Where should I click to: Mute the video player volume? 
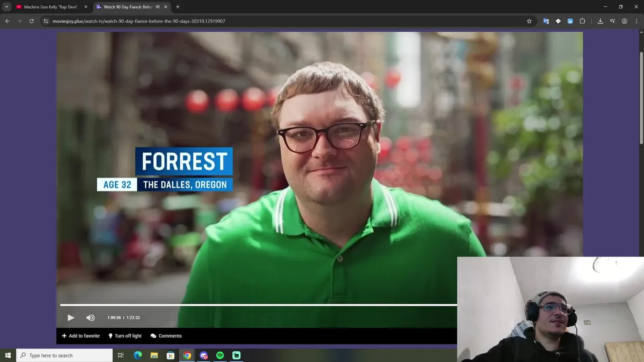pyautogui.click(x=91, y=318)
